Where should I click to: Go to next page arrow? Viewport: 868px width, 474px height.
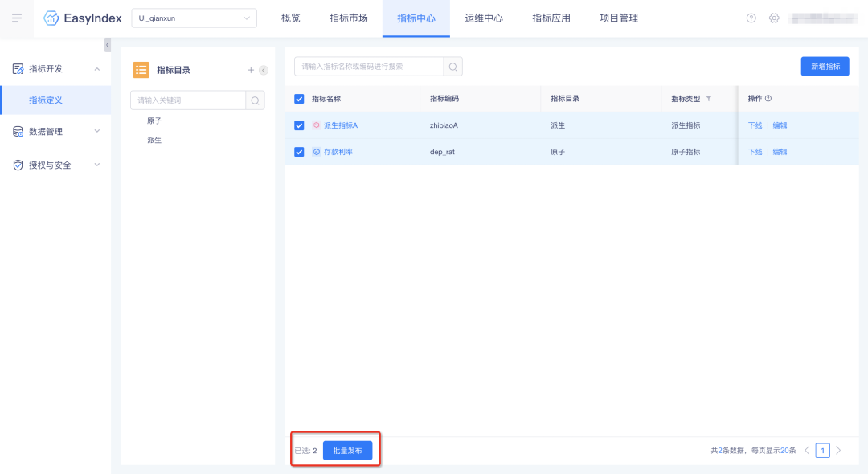point(838,450)
